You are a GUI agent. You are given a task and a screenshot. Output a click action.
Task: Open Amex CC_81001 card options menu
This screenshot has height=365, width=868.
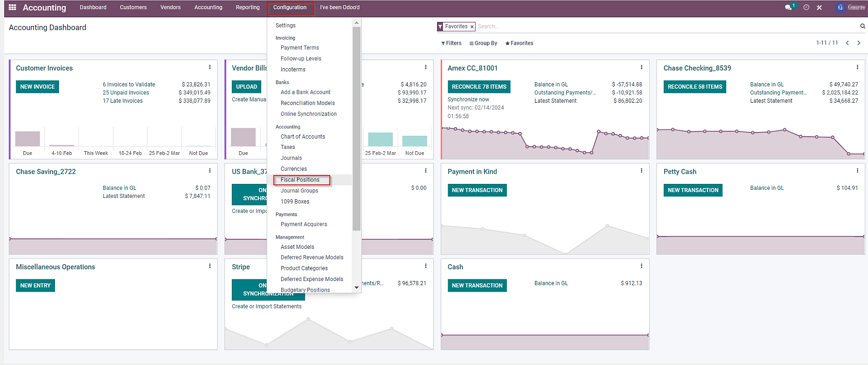pos(641,67)
